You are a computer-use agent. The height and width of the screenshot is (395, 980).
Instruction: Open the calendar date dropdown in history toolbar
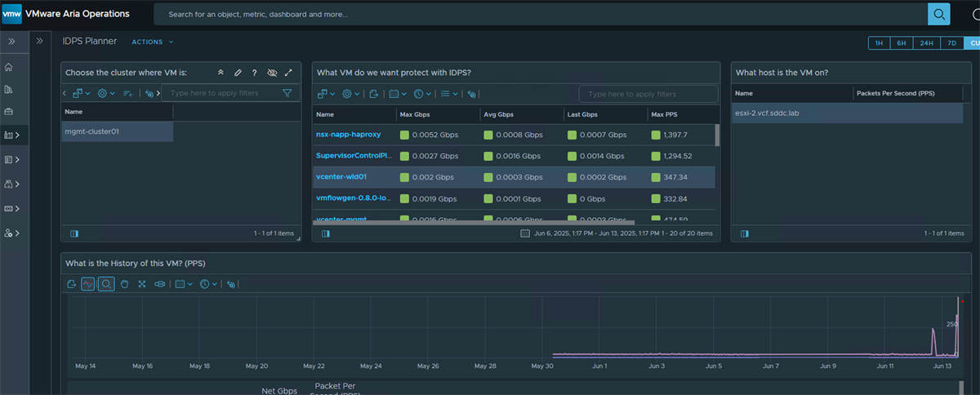[x=184, y=284]
